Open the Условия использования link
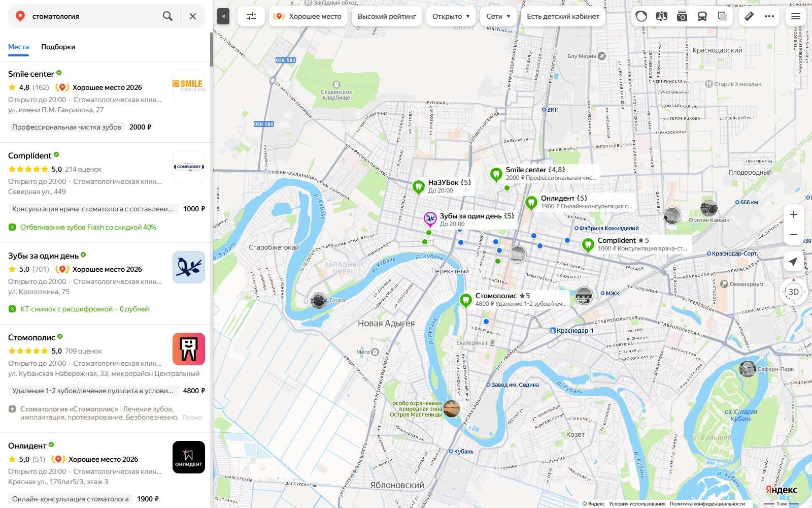This screenshot has width=812, height=508. click(x=637, y=504)
